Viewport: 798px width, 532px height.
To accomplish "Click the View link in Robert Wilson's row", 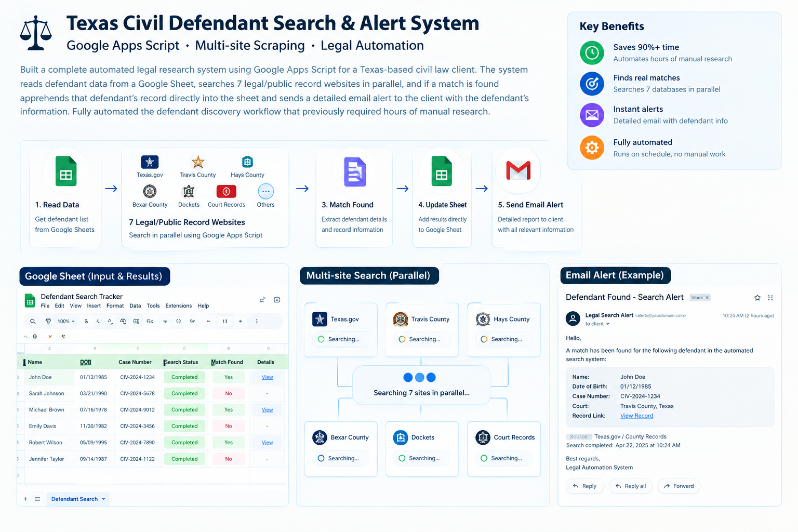I will (x=267, y=443).
